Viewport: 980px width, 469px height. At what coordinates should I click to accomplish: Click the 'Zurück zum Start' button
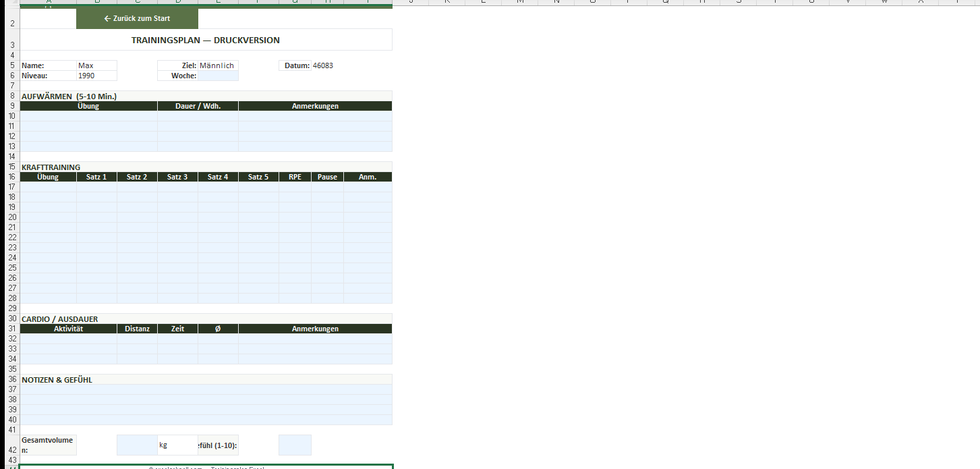click(x=137, y=18)
